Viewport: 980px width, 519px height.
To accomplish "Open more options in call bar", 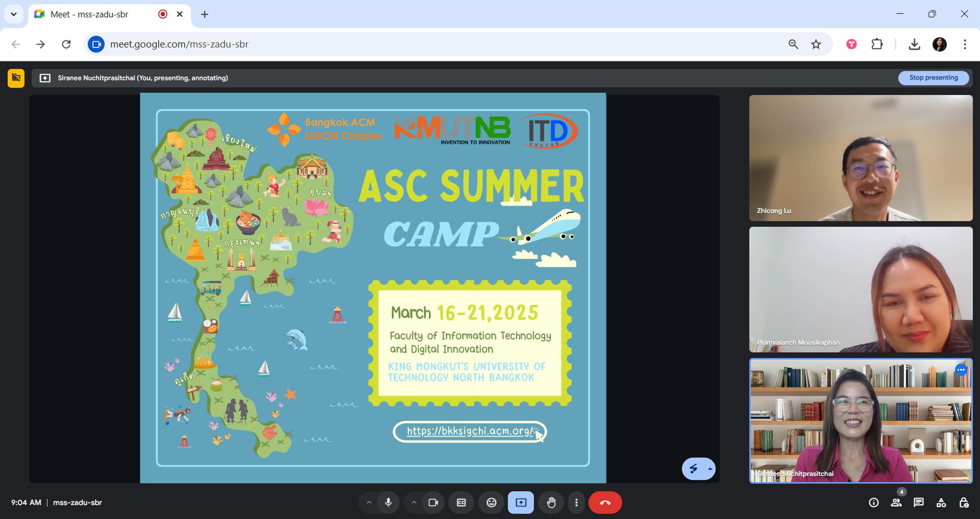I will coord(576,502).
